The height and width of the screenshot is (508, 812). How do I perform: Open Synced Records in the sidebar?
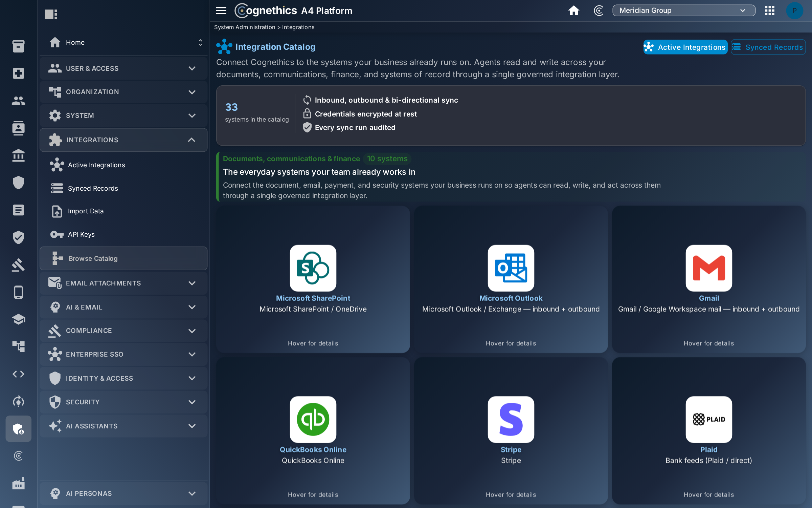point(93,188)
